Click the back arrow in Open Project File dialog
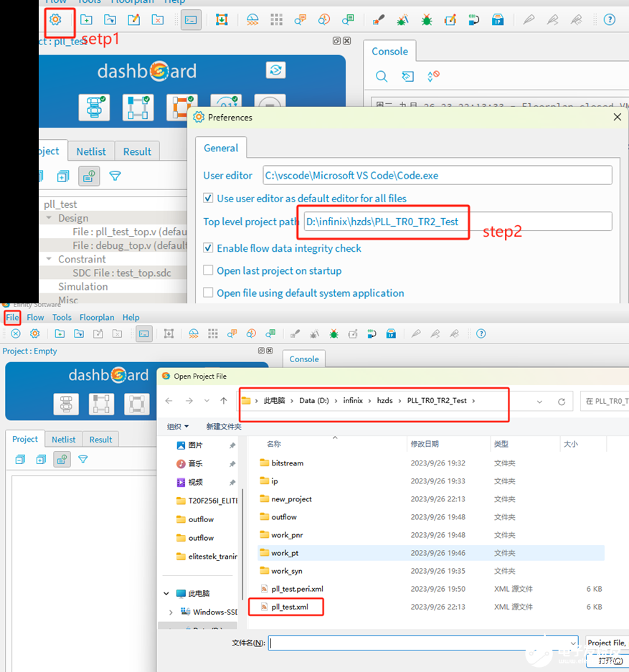 pos(169,401)
